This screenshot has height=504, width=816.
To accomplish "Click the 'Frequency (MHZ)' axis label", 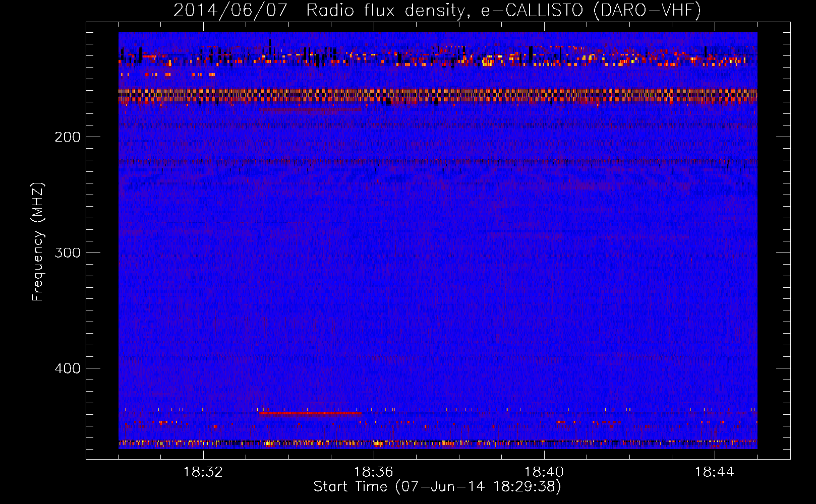I will (x=38, y=242).
